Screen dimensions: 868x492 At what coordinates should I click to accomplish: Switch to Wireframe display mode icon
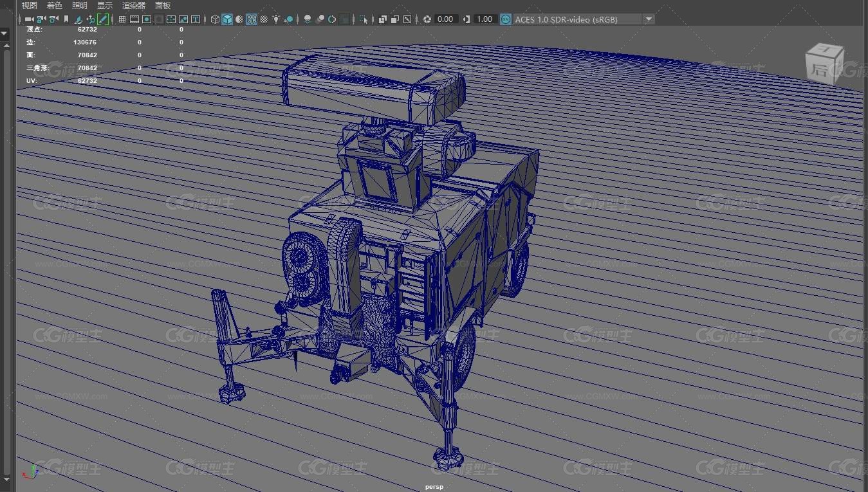(215, 19)
